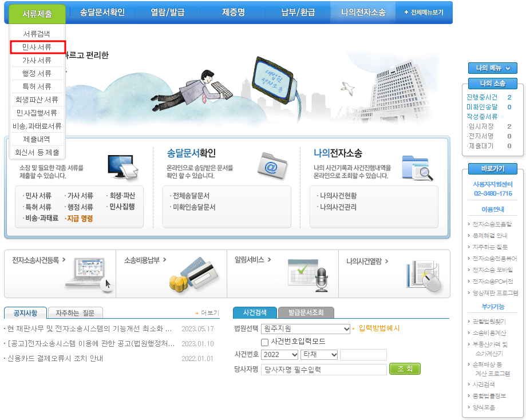Image resolution: width=526 pixels, height=420 pixels.
Task: Switch to the 사건검색 tab
Action: (255, 312)
